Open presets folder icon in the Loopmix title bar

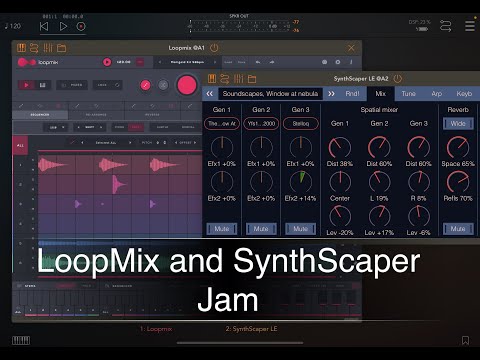click(61, 48)
